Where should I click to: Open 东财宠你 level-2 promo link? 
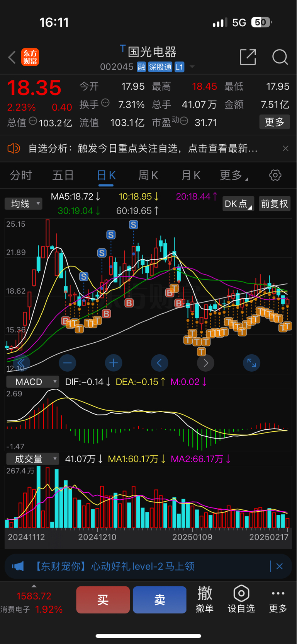pos(114,567)
